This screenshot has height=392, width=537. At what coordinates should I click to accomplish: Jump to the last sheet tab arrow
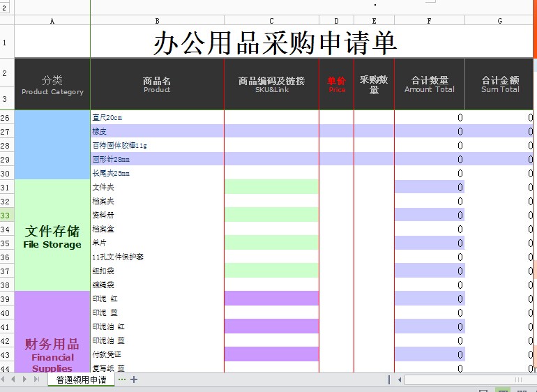tap(36, 379)
